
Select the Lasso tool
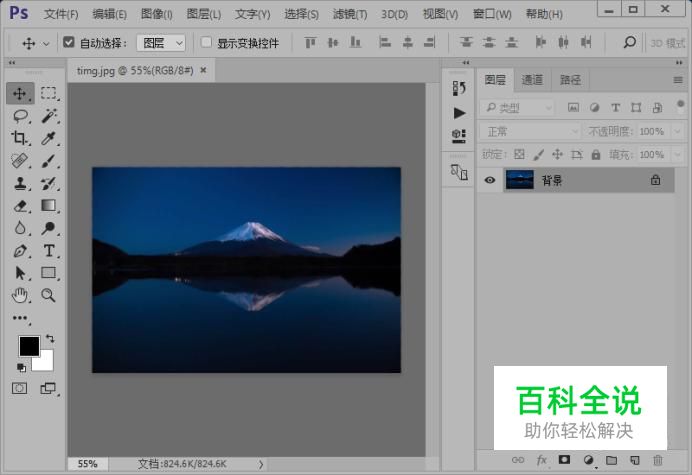[x=20, y=116]
